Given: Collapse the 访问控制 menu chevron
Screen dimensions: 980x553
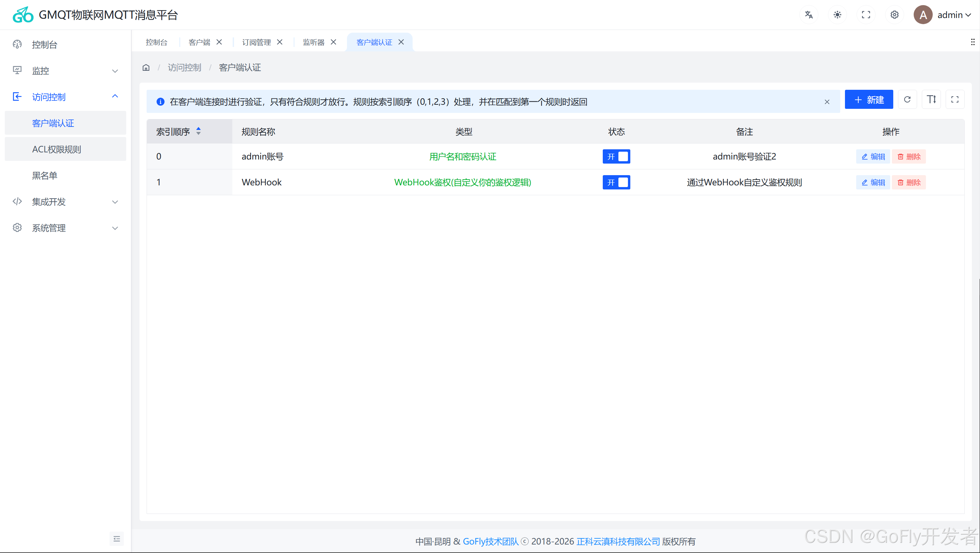Looking at the screenshot, I should coord(115,97).
